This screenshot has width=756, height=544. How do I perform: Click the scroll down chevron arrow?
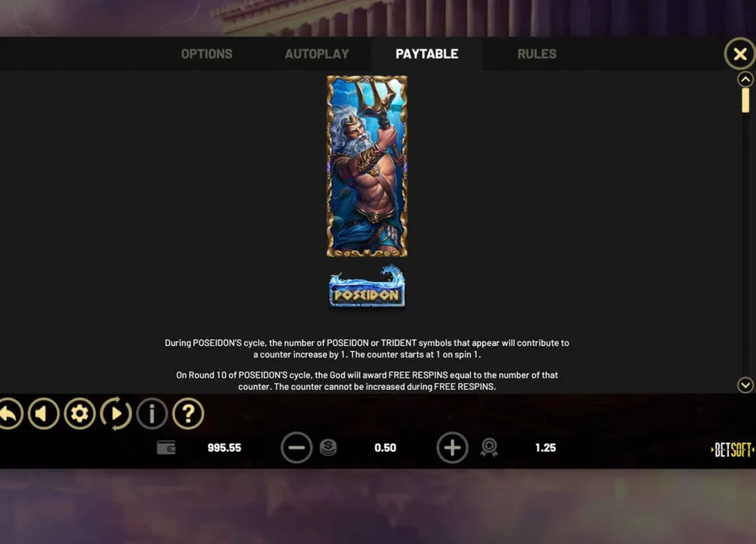point(745,385)
